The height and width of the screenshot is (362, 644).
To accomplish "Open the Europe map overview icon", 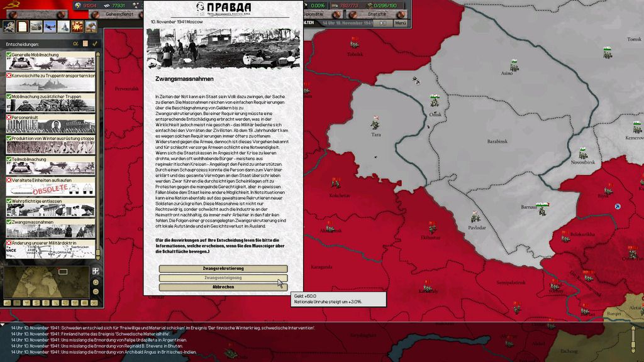I will 9,26.
